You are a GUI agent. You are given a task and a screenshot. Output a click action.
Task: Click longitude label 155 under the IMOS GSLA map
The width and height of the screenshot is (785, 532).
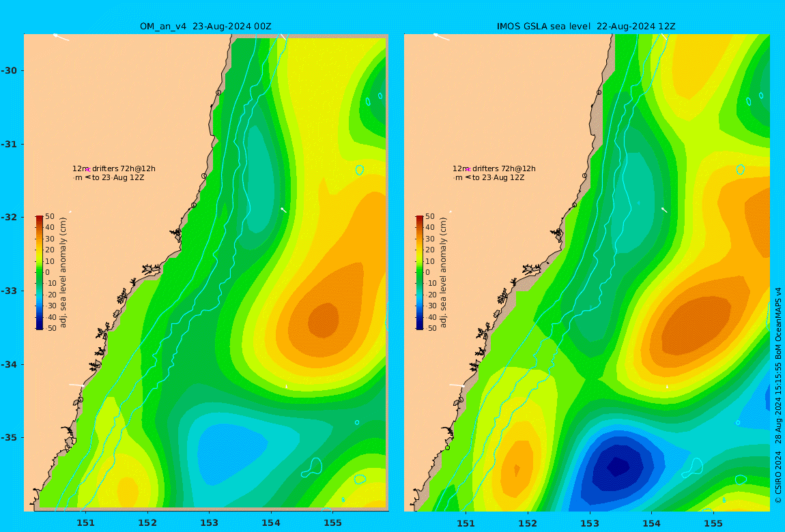click(x=713, y=523)
